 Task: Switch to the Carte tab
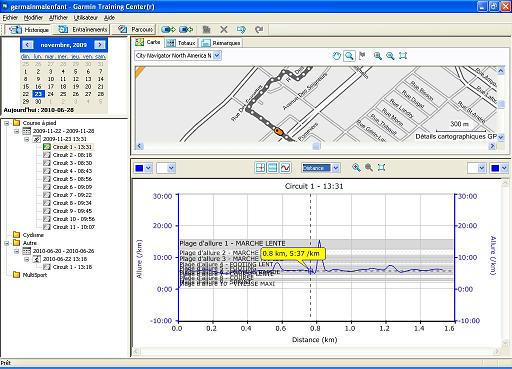pyautogui.click(x=148, y=42)
